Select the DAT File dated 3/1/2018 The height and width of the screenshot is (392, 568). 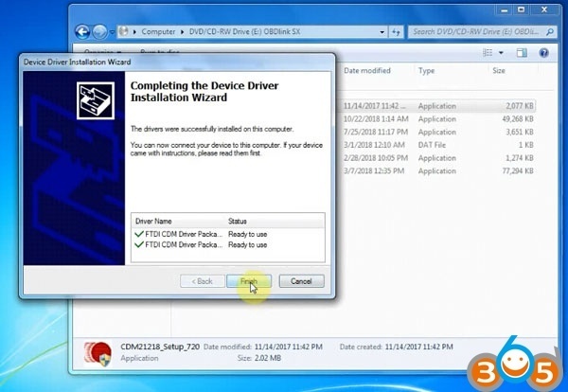[x=438, y=145]
